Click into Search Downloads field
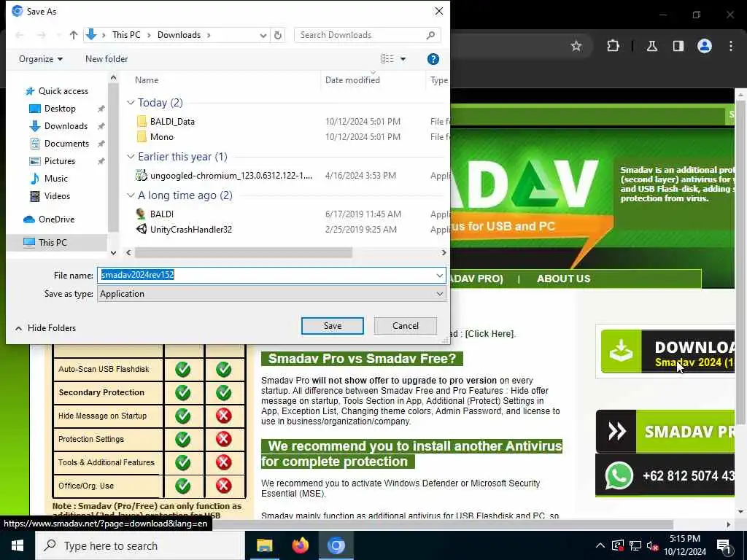The image size is (747, 560). pos(368,35)
